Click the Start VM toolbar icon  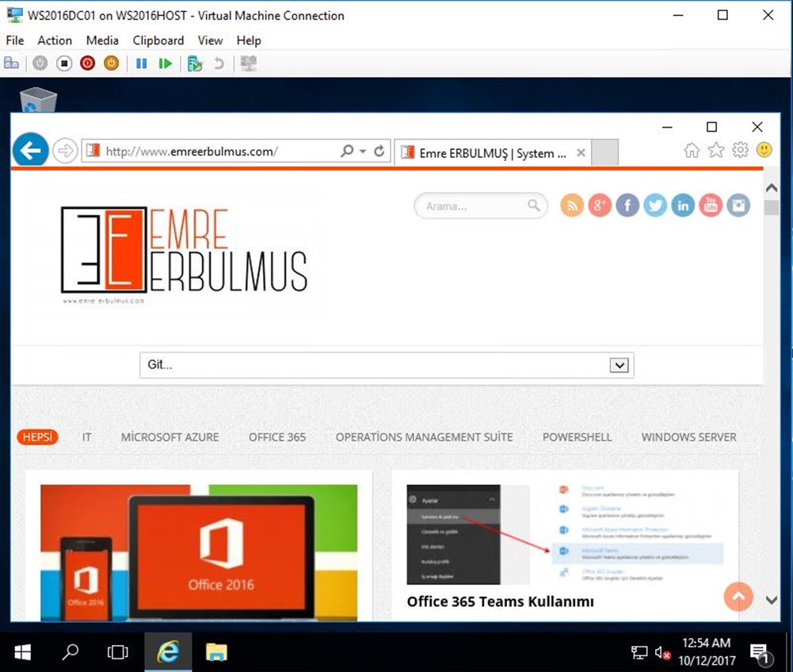(x=40, y=63)
